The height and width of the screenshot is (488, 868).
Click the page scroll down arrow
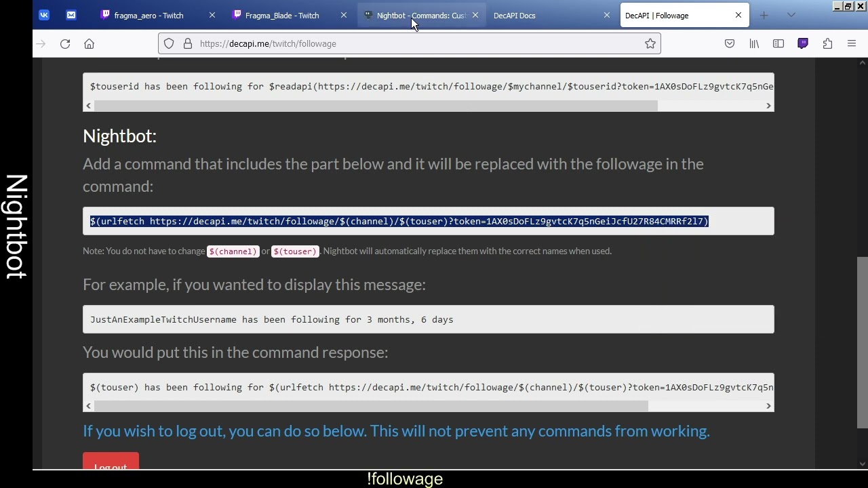click(x=863, y=464)
